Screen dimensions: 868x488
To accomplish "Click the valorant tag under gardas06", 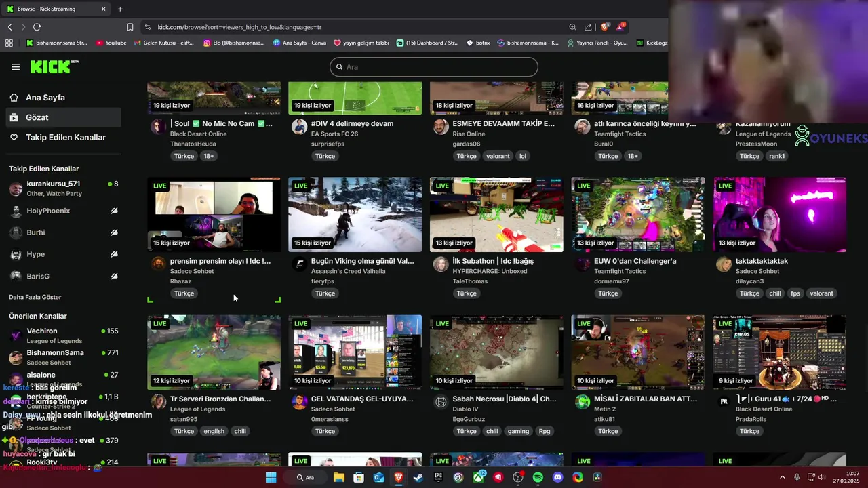I will (498, 156).
